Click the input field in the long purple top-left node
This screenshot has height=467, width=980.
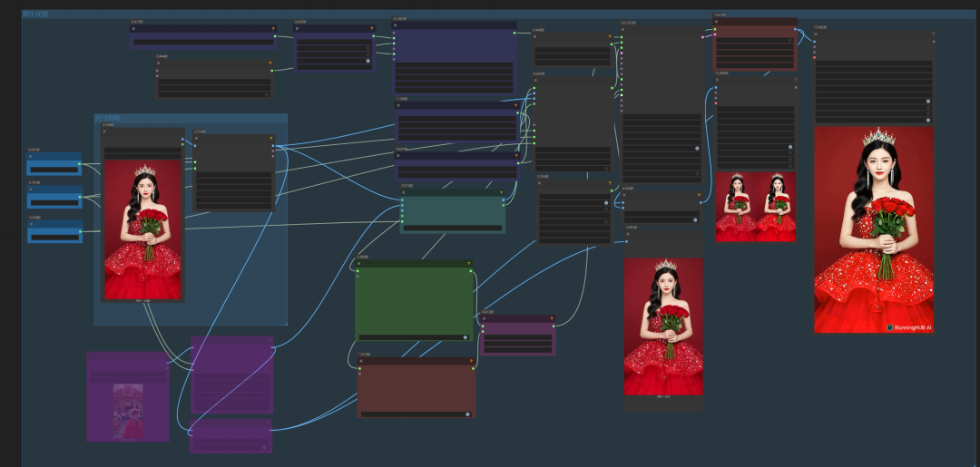click(203, 42)
